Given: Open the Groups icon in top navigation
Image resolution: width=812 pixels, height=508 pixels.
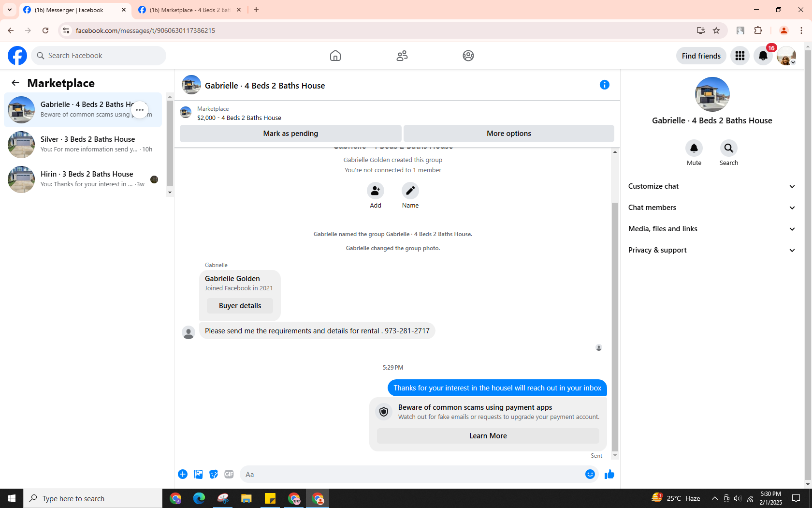Looking at the screenshot, I should [468, 56].
